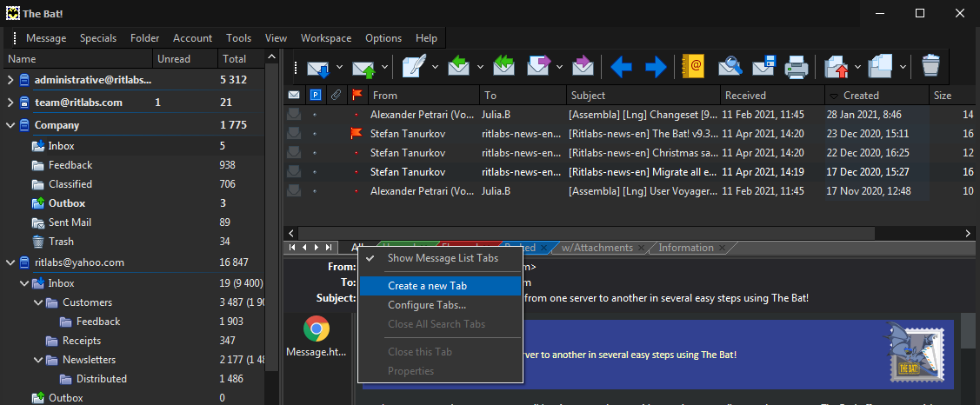Open Get New Mail dropdown arrow
This screenshot has height=405, width=980.
[339, 67]
